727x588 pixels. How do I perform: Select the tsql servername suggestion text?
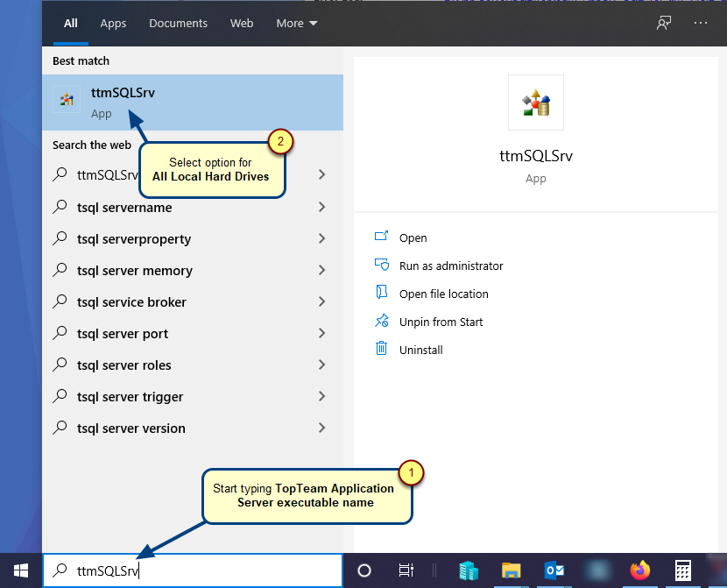pyautogui.click(x=124, y=208)
